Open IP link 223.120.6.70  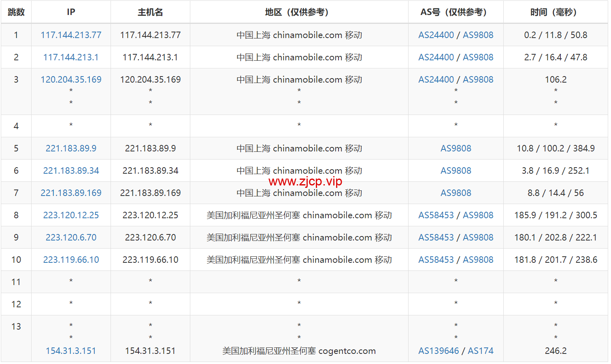pos(71,238)
